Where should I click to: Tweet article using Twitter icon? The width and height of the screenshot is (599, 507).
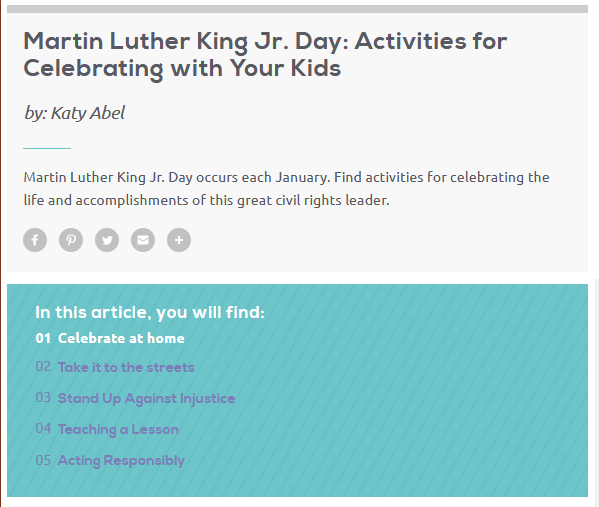(107, 240)
